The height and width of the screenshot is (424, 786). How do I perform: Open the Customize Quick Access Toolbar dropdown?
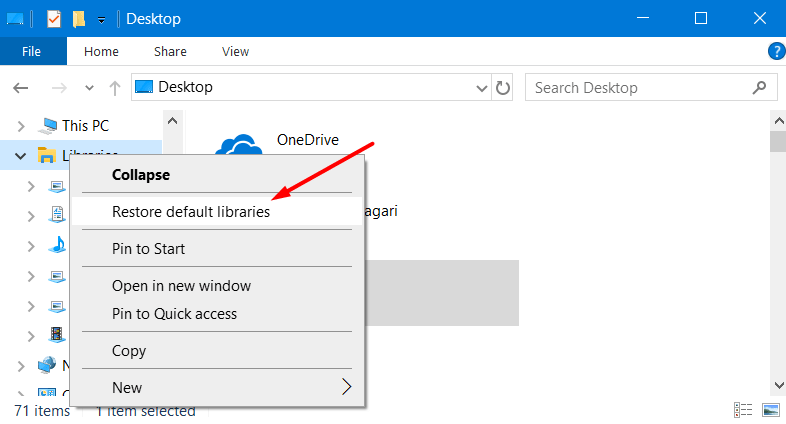(x=101, y=19)
